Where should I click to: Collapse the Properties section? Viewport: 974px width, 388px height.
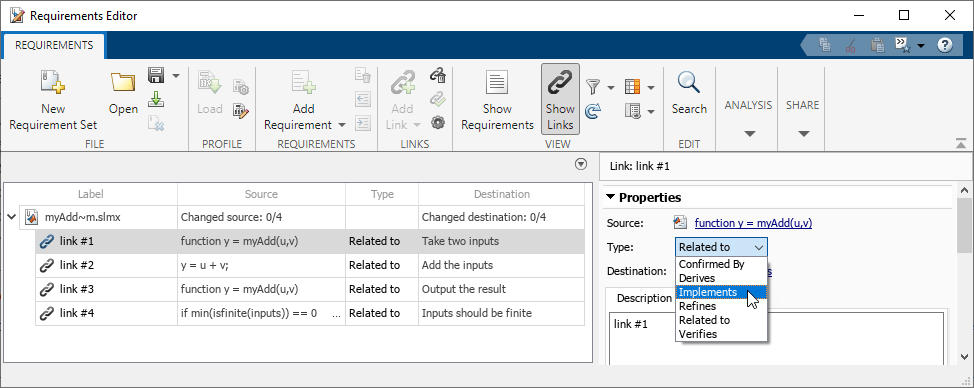(610, 197)
